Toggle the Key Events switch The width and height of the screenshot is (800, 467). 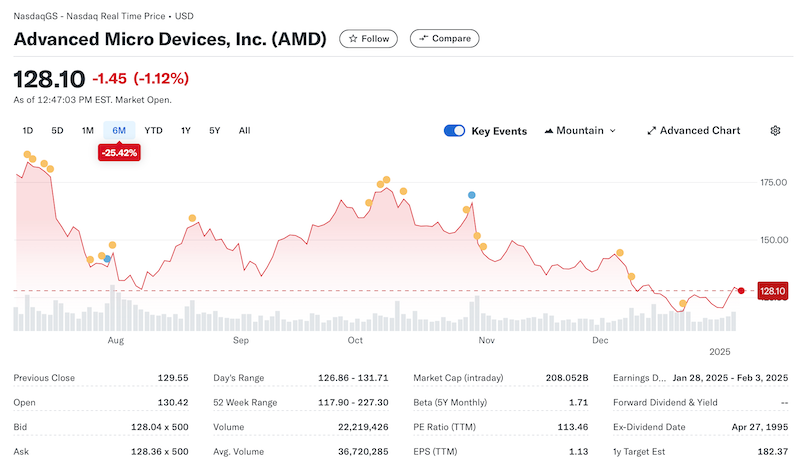click(454, 131)
